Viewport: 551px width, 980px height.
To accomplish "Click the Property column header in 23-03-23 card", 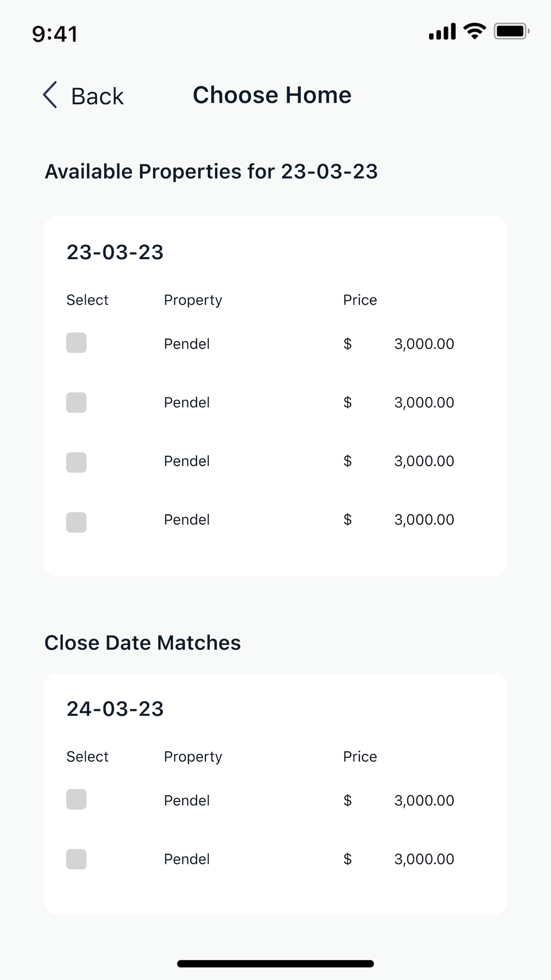I will pos(193,300).
